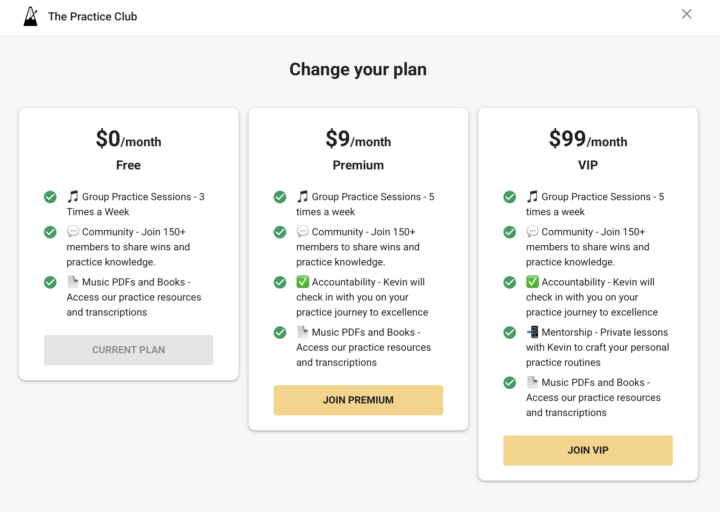Click green checkmark beside Premium Accountability feature
720x512 pixels.
tap(280, 282)
